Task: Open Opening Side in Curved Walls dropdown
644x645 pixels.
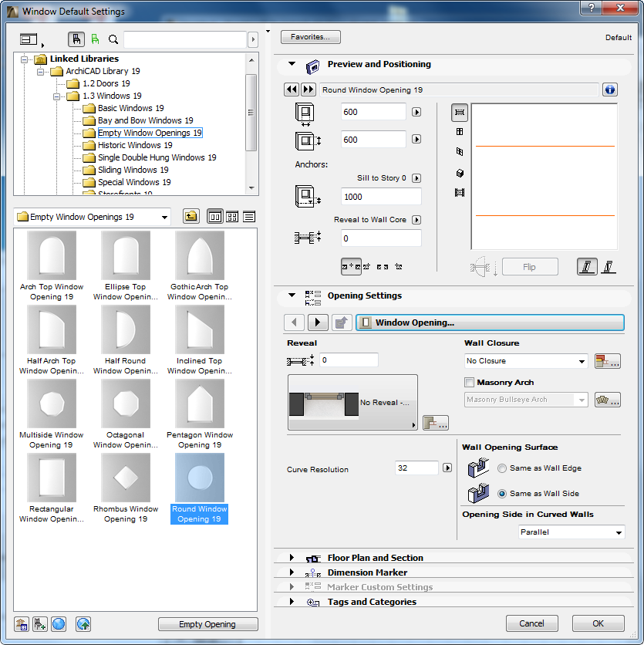Action: (571, 532)
